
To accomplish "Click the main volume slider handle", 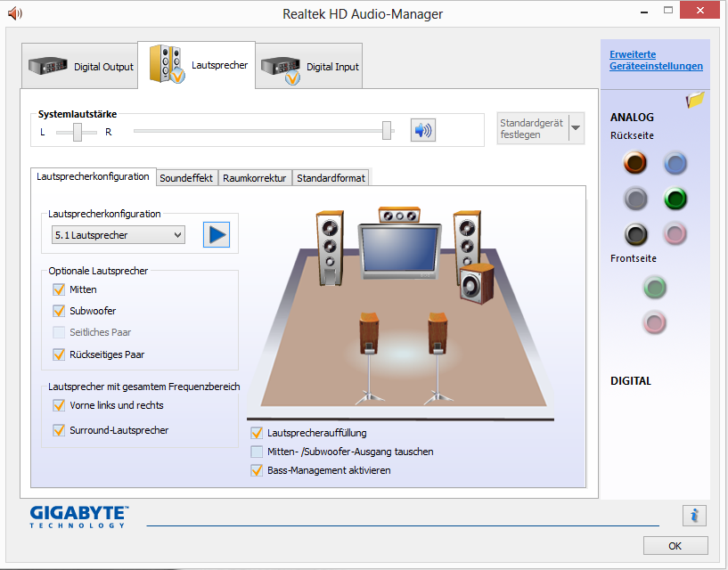I will pyautogui.click(x=387, y=130).
